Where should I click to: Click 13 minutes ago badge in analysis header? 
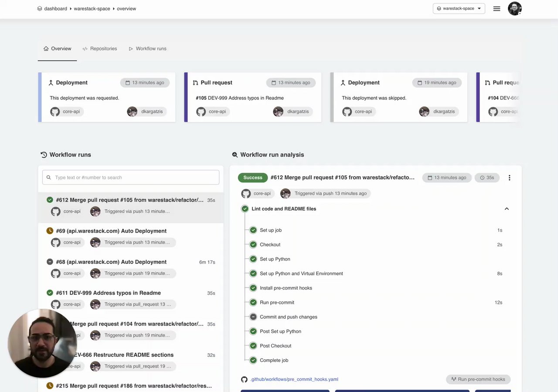coord(447,177)
